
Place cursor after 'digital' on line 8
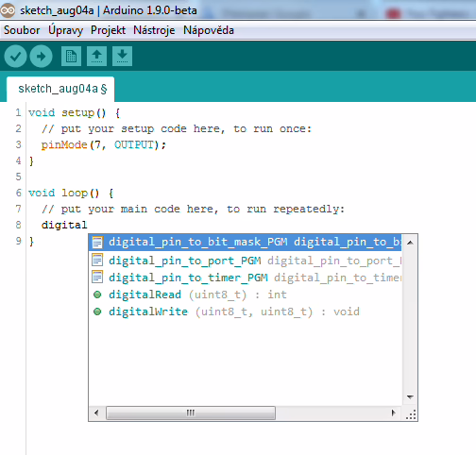tap(88, 225)
